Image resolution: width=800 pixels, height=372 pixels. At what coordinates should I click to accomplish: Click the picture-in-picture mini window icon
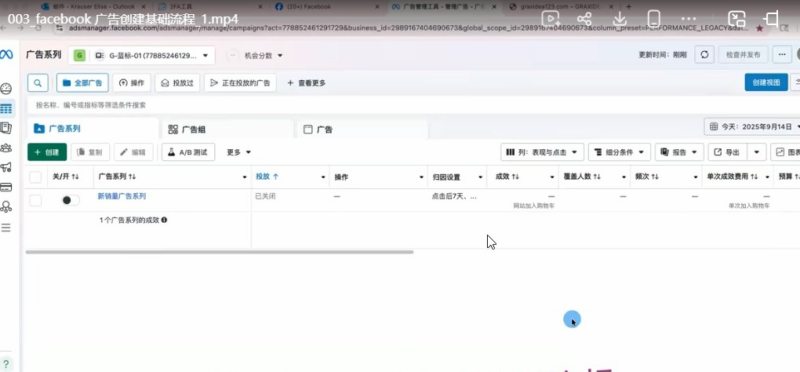coord(736,19)
